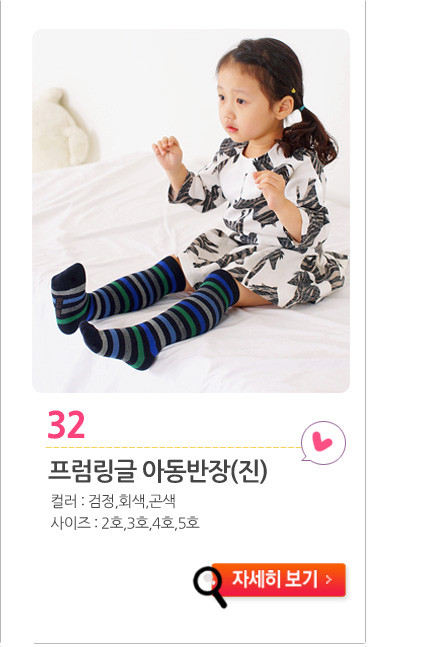Viewport: 430px width, 647px height.
Task: Click the 사이즈 : 2호,3호,4호,5호 size line
Action: coord(125,523)
